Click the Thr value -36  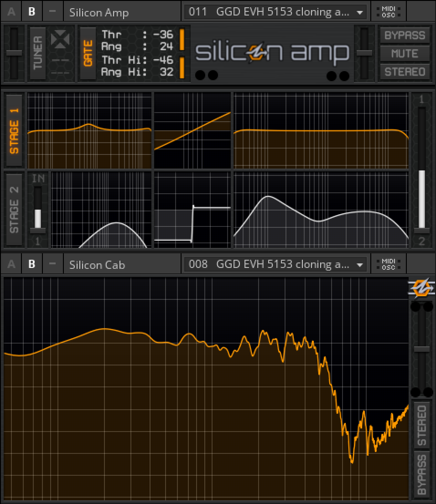coord(163,34)
